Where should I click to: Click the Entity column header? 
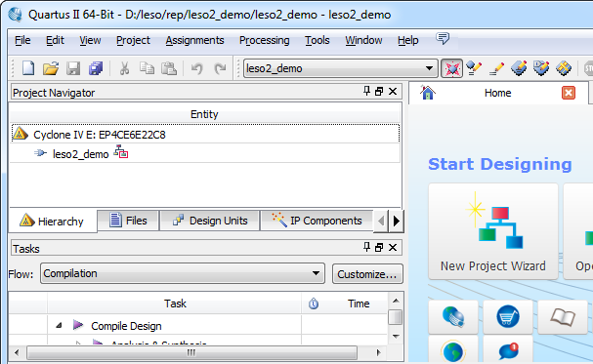204,113
